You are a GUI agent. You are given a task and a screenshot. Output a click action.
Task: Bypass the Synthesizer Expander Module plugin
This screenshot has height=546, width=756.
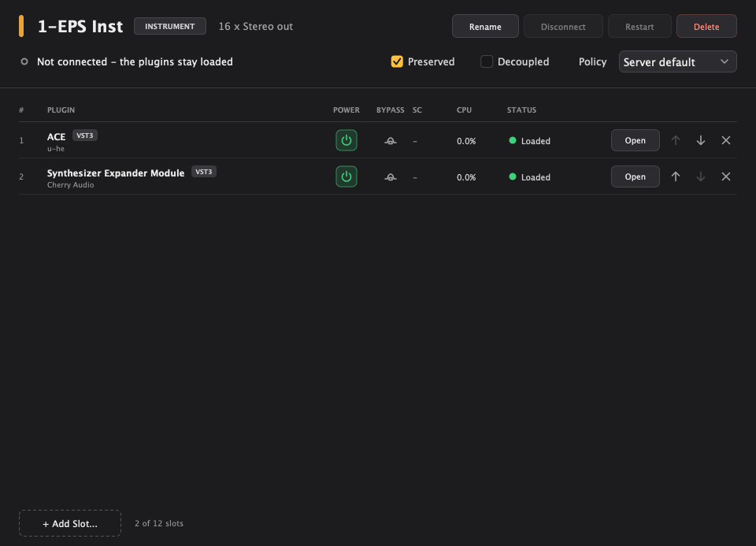click(x=391, y=177)
